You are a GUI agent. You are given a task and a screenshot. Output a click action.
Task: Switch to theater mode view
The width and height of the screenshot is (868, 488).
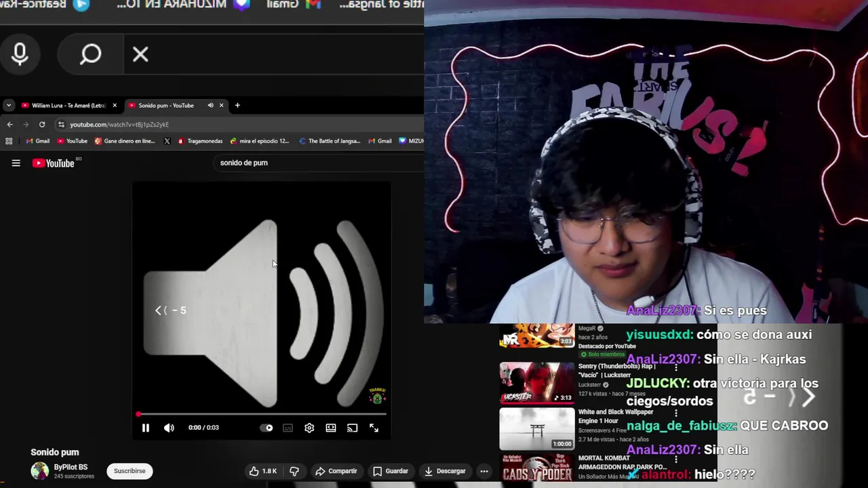pyautogui.click(x=331, y=428)
